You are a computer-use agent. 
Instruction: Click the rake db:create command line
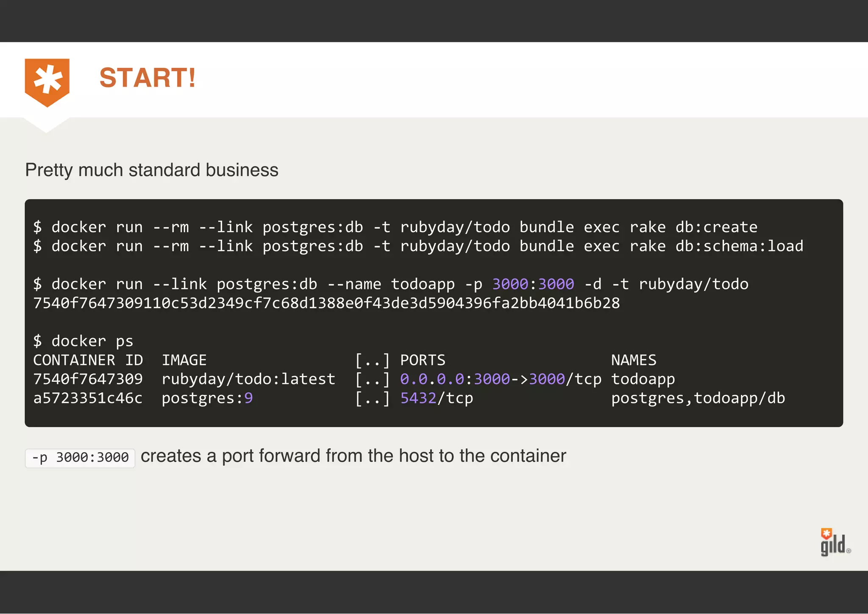[395, 227]
